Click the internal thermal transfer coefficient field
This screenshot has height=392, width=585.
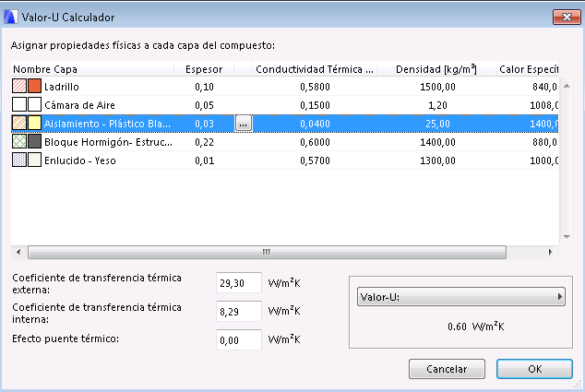pos(239,312)
